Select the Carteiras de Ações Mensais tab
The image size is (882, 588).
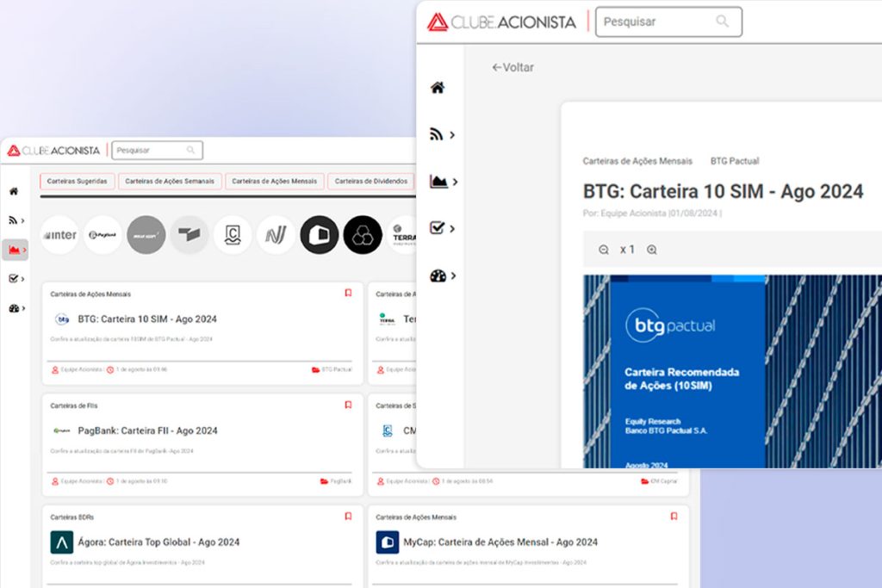[275, 182]
